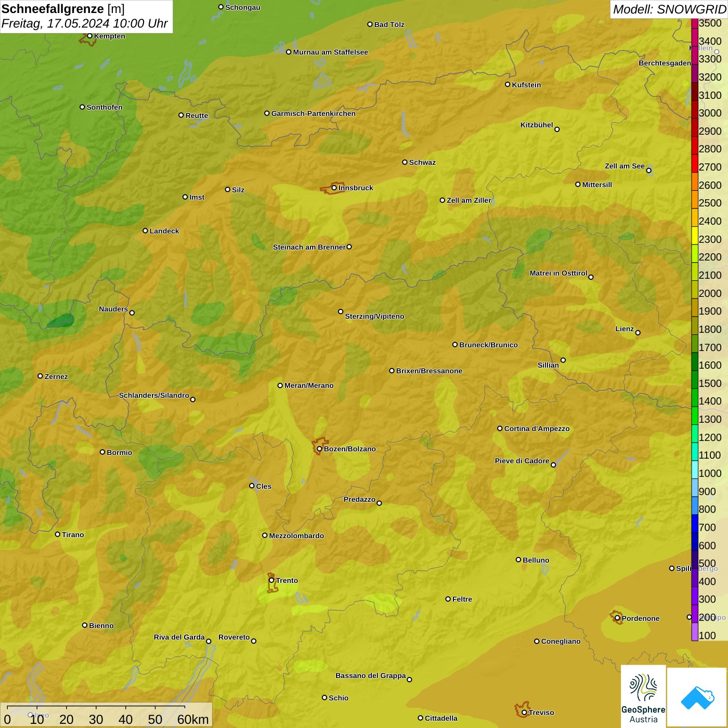The image size is (728, 728).
Task: Click the date Freitag, 17.05.2024 10:00 Uhr
Action: [84, 24]
